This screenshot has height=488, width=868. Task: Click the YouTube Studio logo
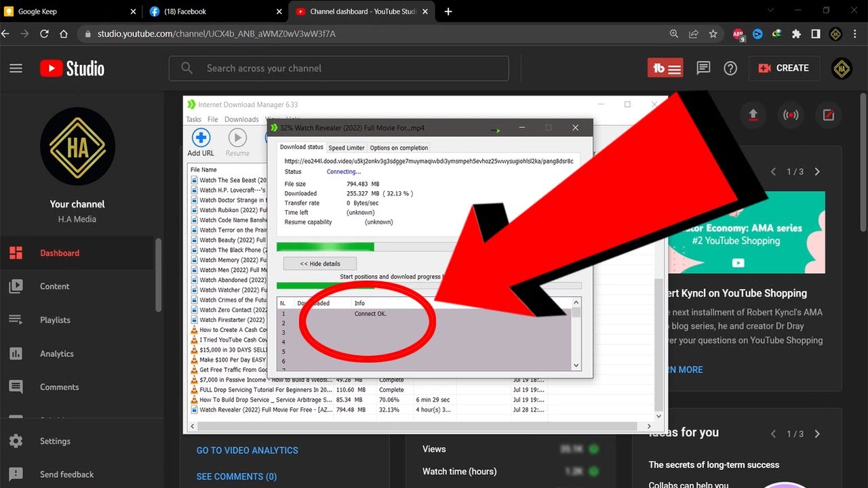(72, 68)
